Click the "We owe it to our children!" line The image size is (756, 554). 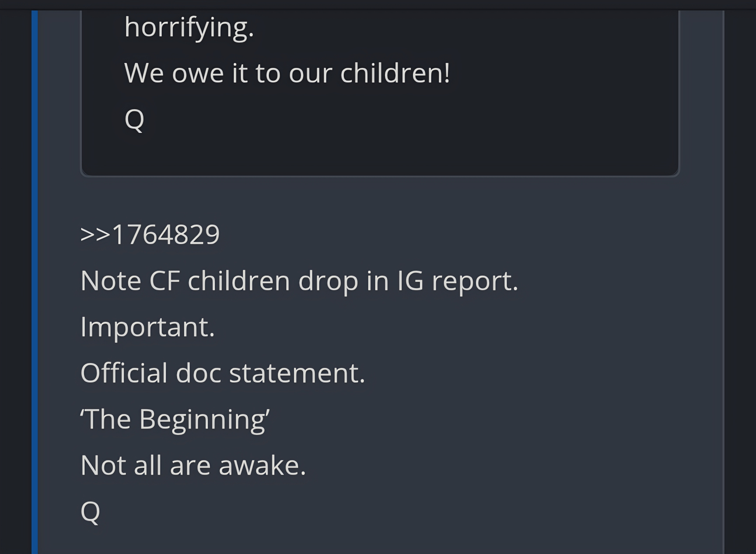pyautogui.click(x=287, y=73)
